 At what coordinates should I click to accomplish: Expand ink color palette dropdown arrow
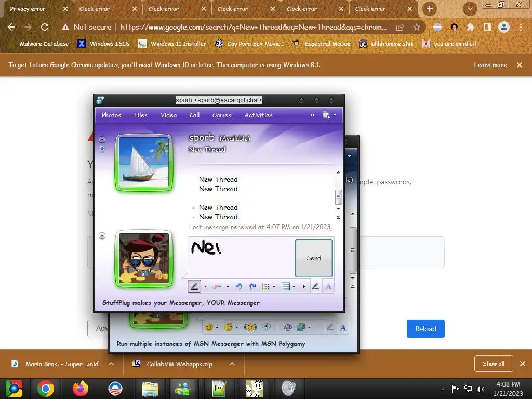(274, 287)
